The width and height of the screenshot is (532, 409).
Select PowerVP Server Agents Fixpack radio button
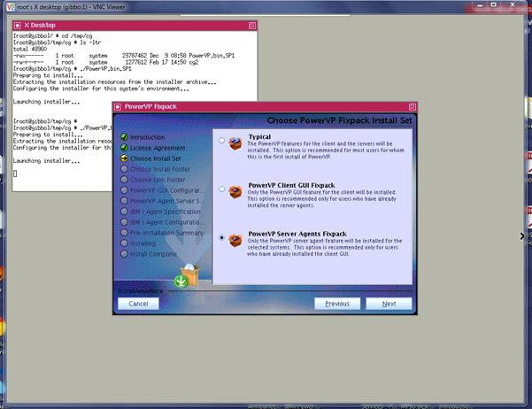click(221, 237)
